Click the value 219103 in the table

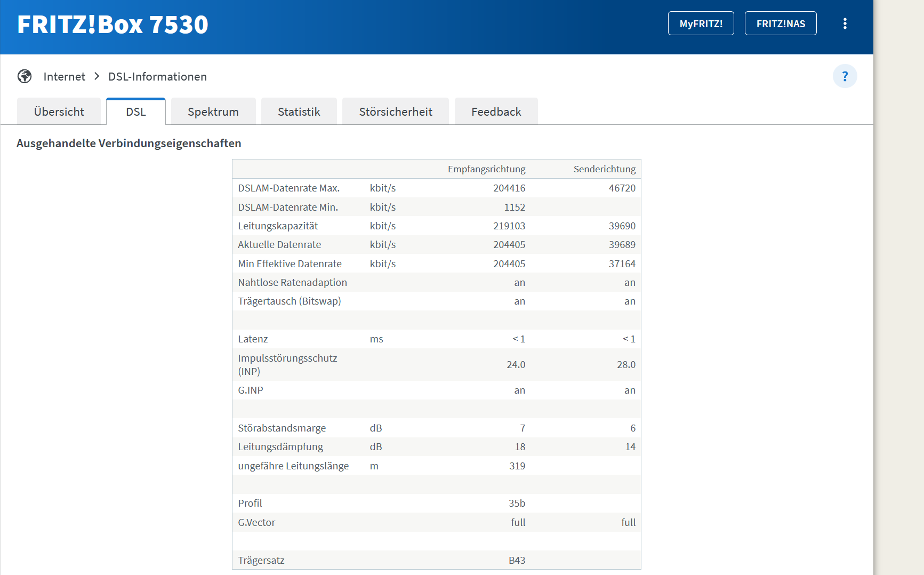click(509, 226)
